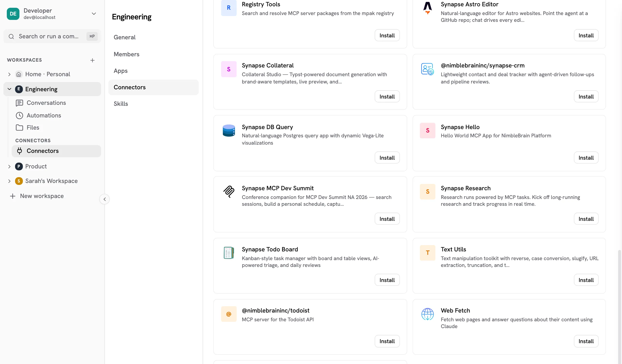Click the Registry Tools R icon
The height and width of the screenshot is (364, 622).
(229, 8)
